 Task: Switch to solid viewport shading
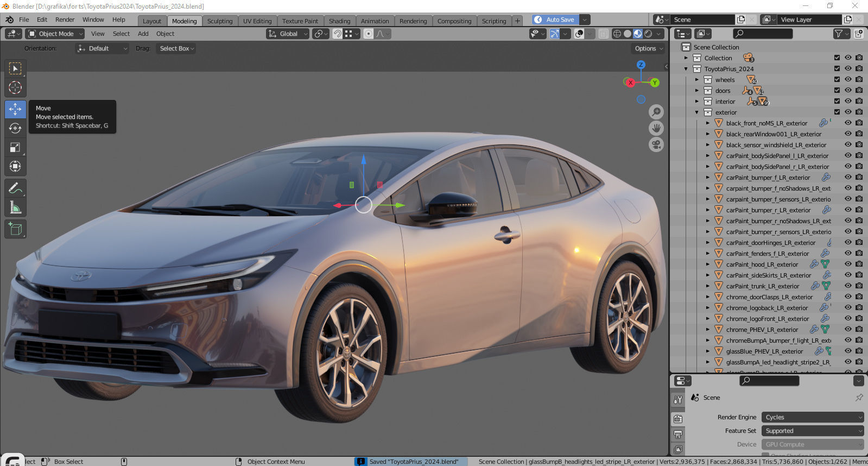pos(628,34)
